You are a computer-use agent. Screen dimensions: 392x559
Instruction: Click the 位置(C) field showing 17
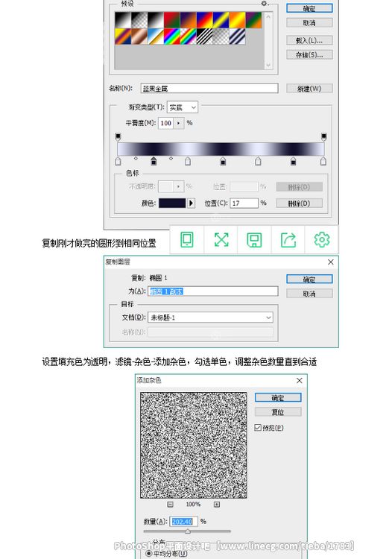244,203
